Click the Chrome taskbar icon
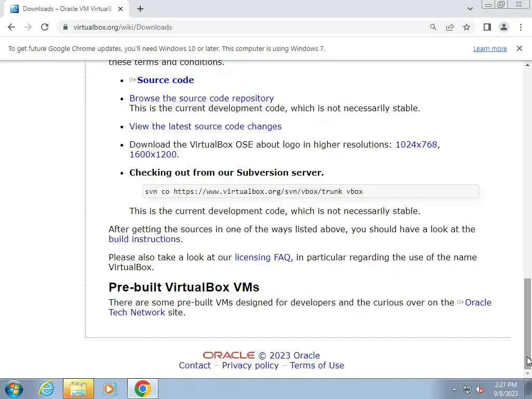Screen dimensions: 532x399 click(143, 389)
